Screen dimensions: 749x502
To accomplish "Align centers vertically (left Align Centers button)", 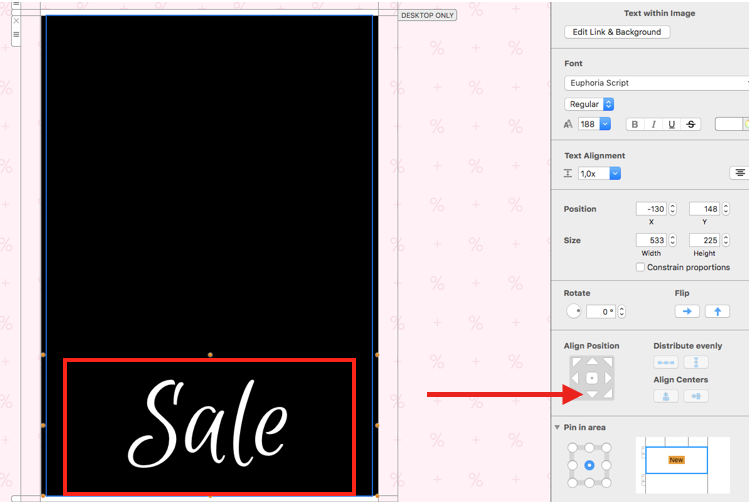I will pyautogui.click(x=666, y=396).
